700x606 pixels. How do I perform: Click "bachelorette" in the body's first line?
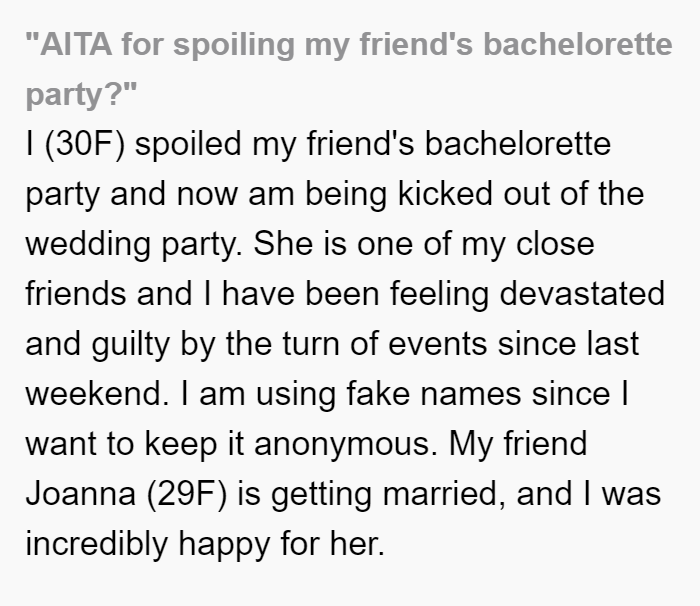tap(517, 144)
